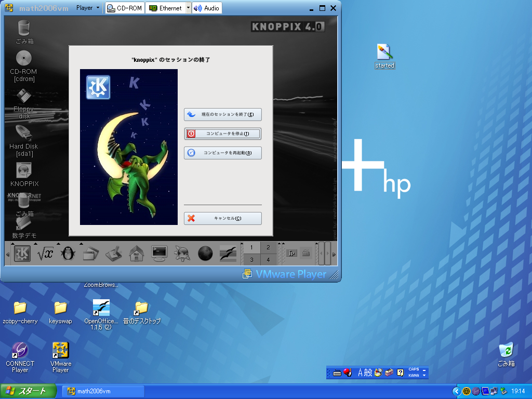Toggle the Audio device button
The width and height of the screenshot is (532, 399).
coord(207,8)
